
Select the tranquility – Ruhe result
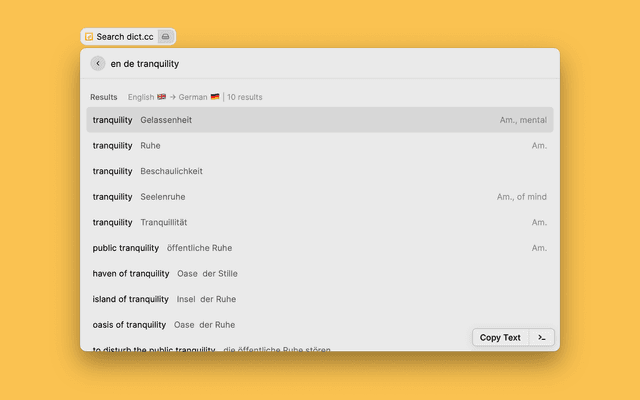tap(319, 146)
